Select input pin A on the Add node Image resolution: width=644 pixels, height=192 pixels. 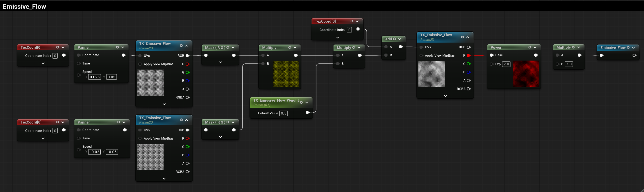(386, 47)
